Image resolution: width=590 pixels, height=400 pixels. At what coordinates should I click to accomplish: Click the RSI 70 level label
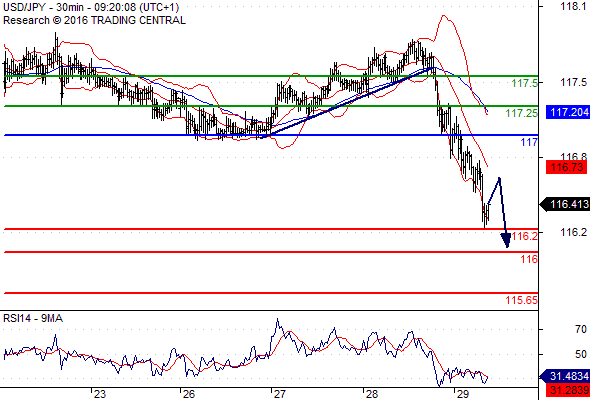coord(581,330)
